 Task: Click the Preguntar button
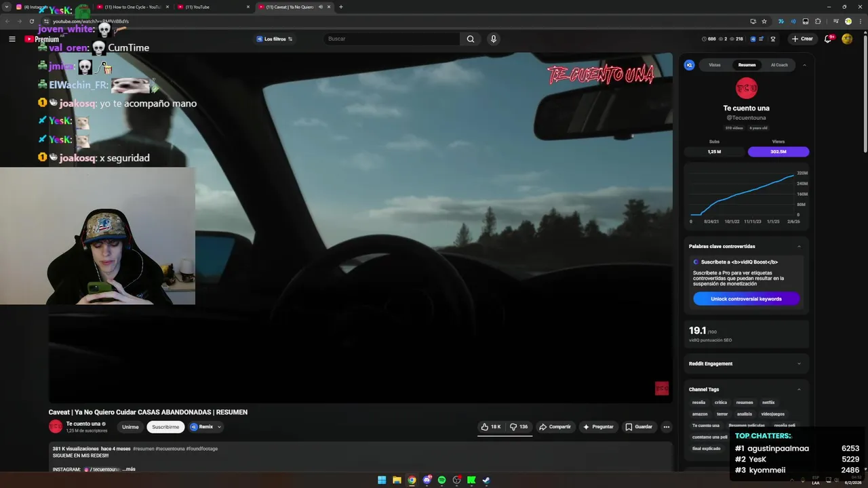(x=598, y=427)
